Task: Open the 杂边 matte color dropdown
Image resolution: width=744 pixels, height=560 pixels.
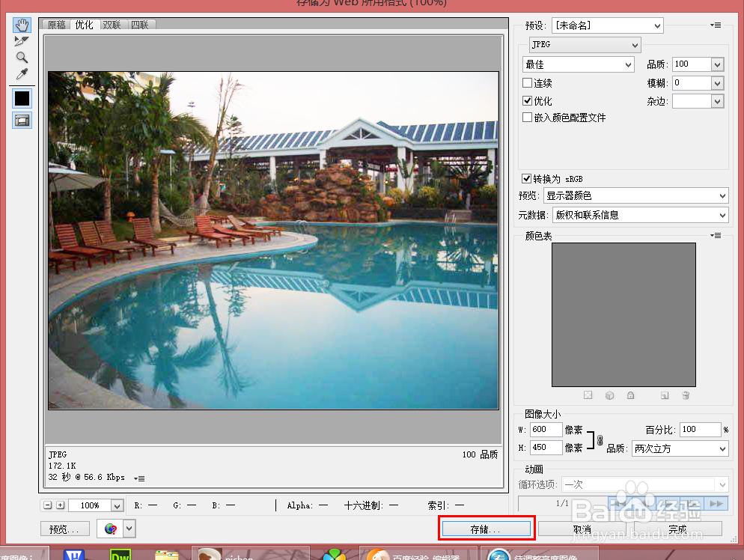Action: point(717,101)
